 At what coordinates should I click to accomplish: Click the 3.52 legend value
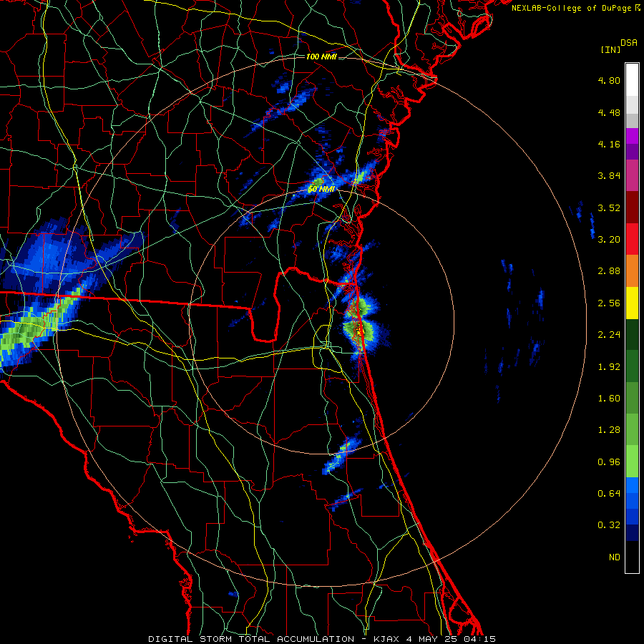pos(609,208)
